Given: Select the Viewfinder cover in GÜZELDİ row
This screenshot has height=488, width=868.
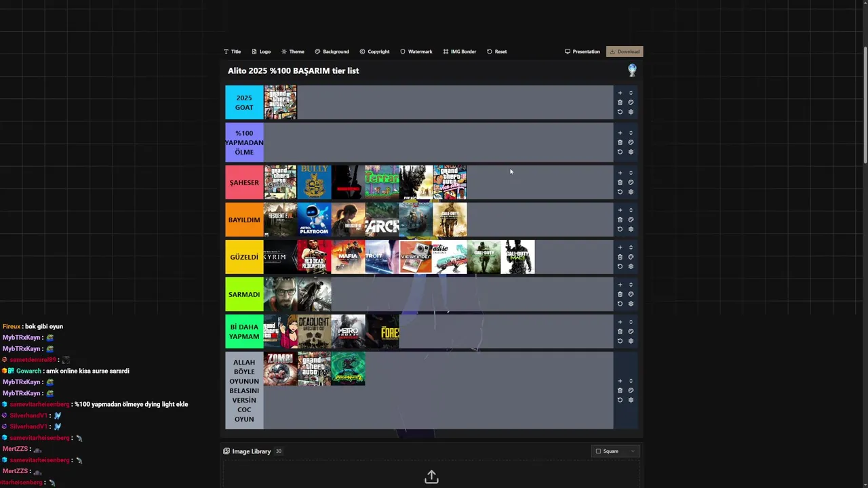Looking at the screenshot, I should pos(416,257).
